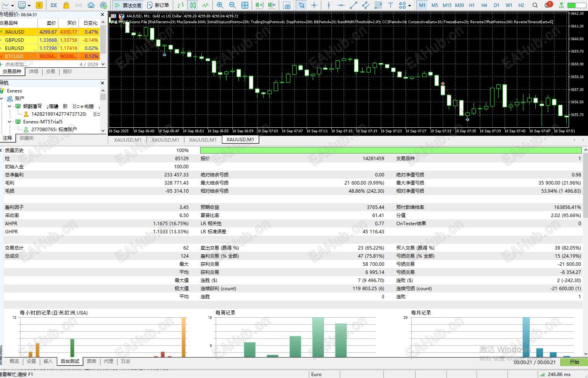Click the green 开始 start button
Screen dimensions: 588x378
tap(574, 362)
